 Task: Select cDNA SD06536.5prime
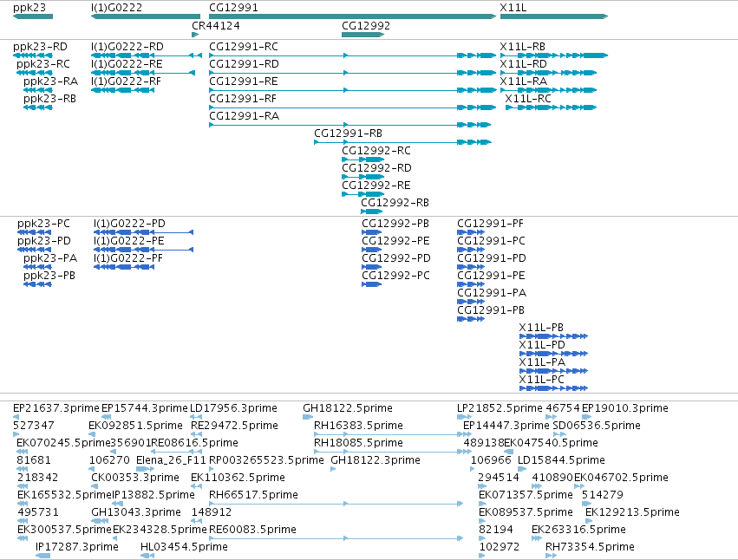coord(559,435)
